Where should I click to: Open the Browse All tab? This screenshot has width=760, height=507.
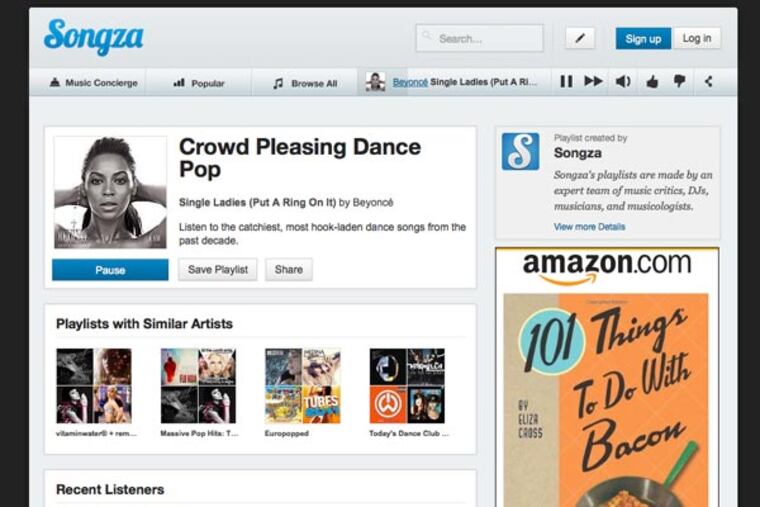(305, 83)
